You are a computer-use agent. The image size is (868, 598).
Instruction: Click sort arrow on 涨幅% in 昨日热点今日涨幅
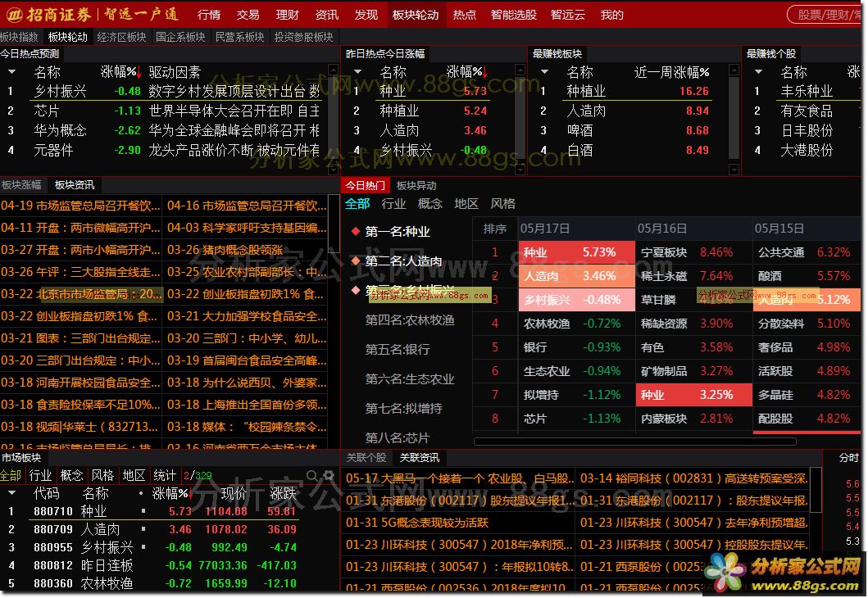485,72
